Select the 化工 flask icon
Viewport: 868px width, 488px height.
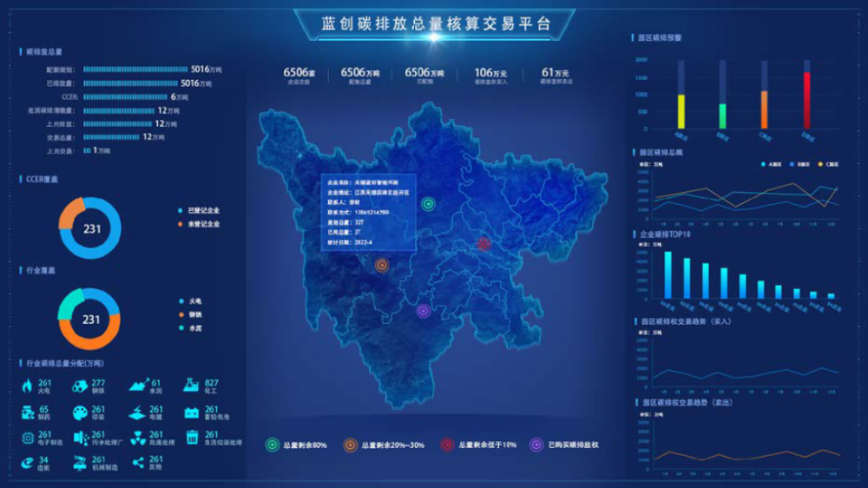pyautogui.click(x=190, y=385)
